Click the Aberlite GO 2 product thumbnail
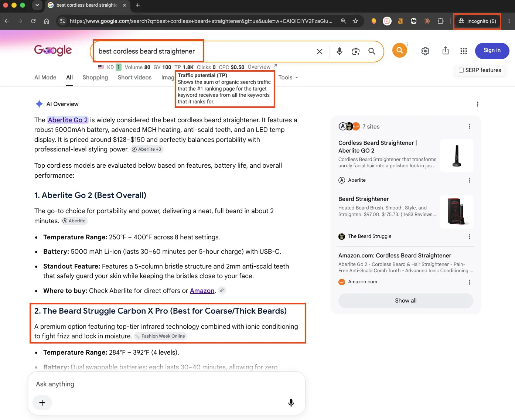This screenshot has height=420, width=515. [x=457, y=156]
